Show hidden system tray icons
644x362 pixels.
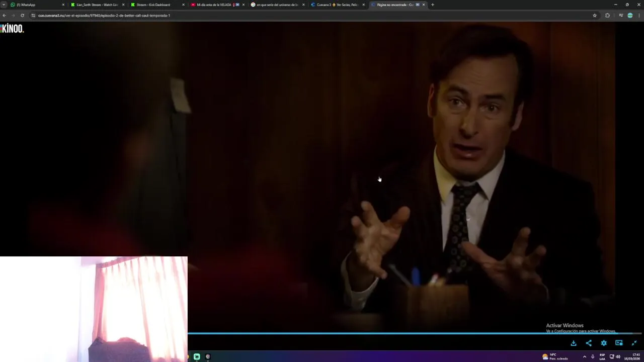584,356
